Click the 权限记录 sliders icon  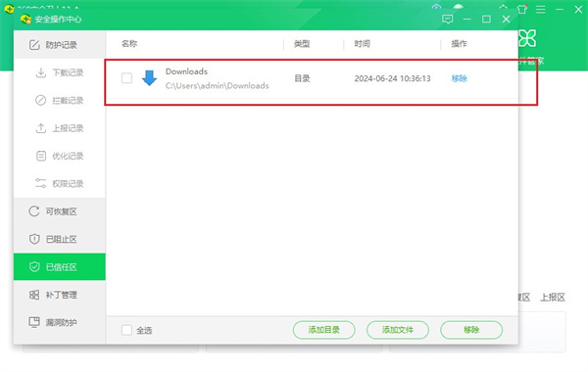[40, 184]
